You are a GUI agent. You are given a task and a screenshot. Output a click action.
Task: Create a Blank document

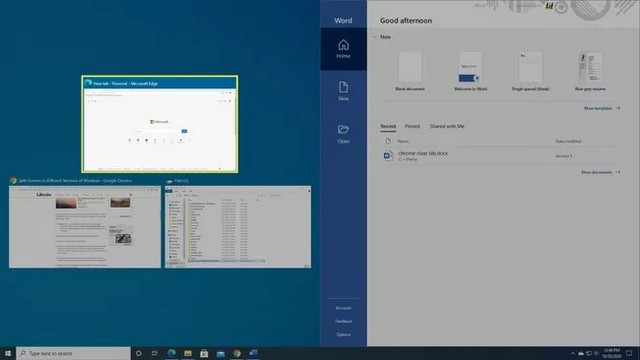coord(410,71)
